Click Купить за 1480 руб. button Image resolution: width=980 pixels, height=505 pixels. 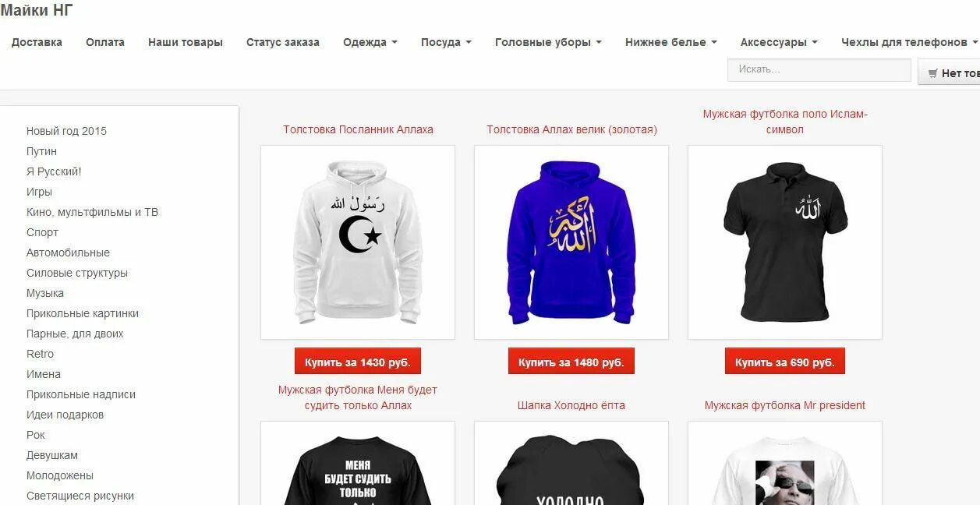point(571,362)
